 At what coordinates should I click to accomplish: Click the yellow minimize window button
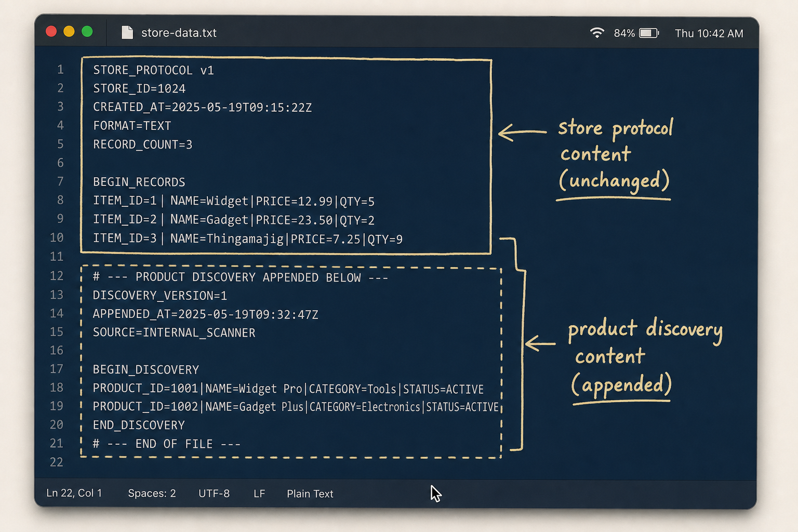[69, 32]
